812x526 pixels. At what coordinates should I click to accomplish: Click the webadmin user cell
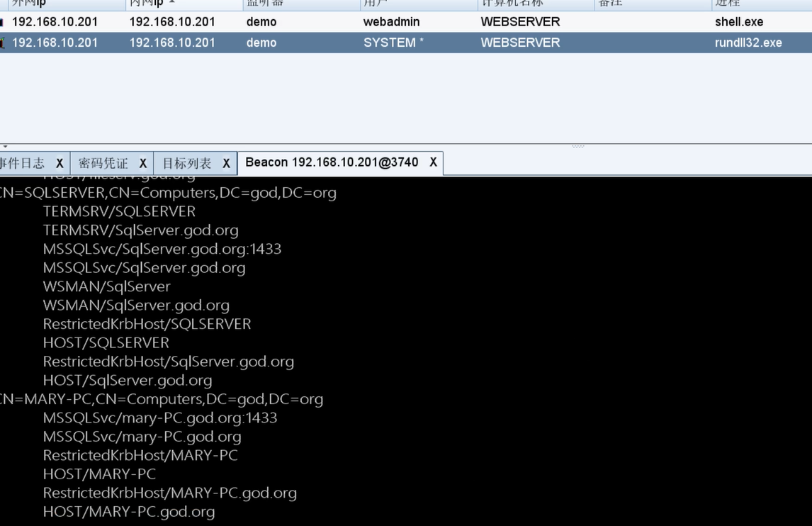(x=391, y=22)
